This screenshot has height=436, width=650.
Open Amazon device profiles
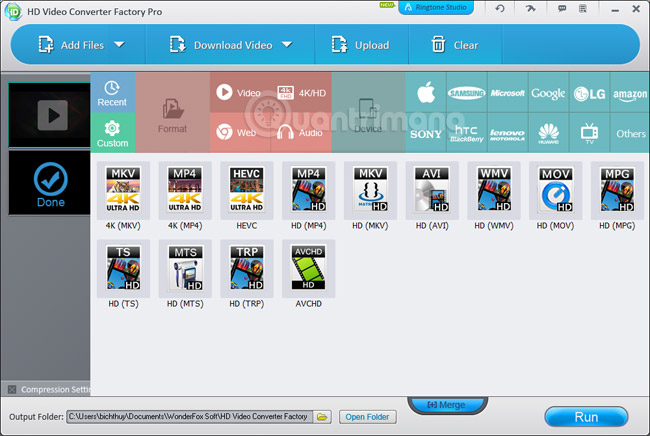(x=630, y=92)
